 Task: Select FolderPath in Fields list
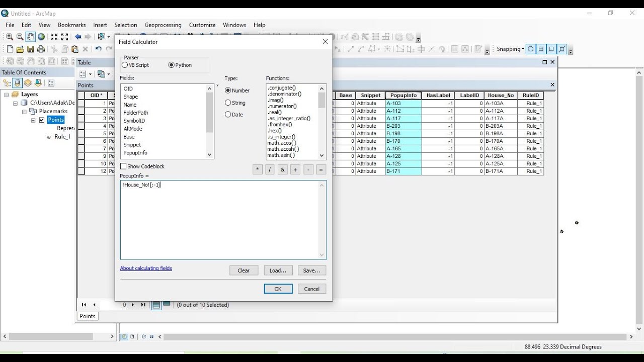coord(136,113)
